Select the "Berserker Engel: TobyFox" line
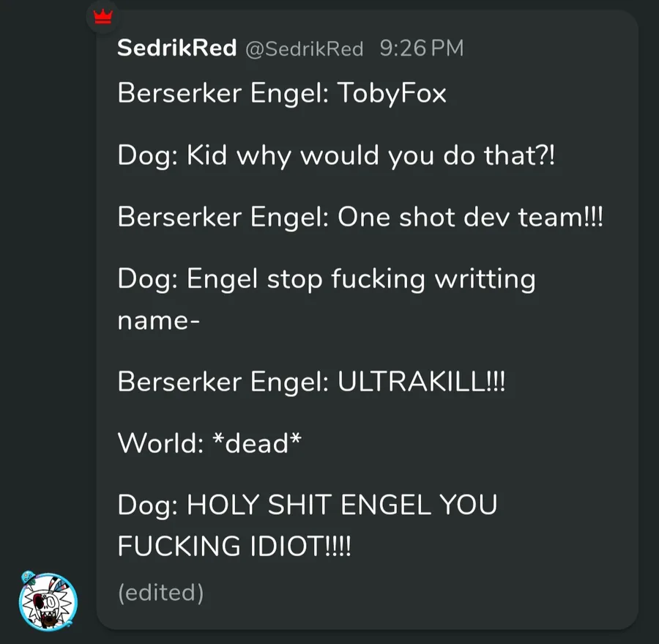Viewport: 659px width, 644px height. click(282, 93)
